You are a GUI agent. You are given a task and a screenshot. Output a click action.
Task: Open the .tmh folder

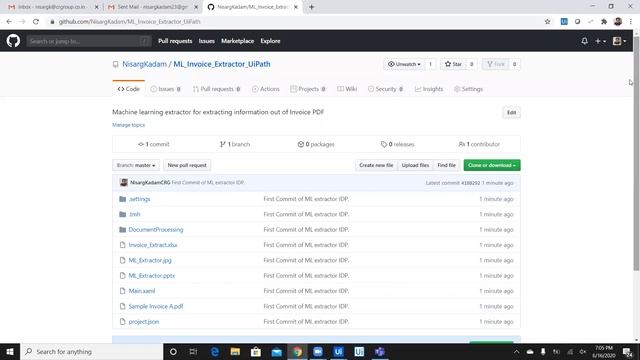click(x=134, y=214)
